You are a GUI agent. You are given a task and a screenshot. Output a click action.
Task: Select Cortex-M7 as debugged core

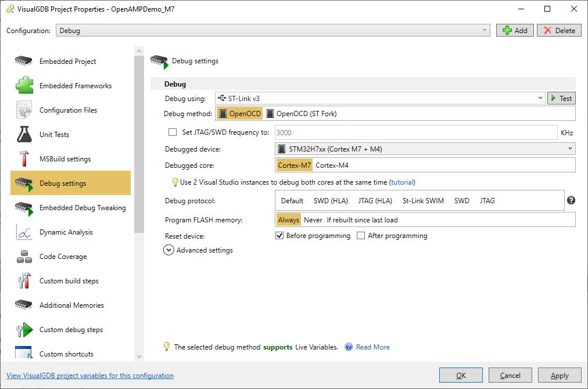tap(295, 165)
